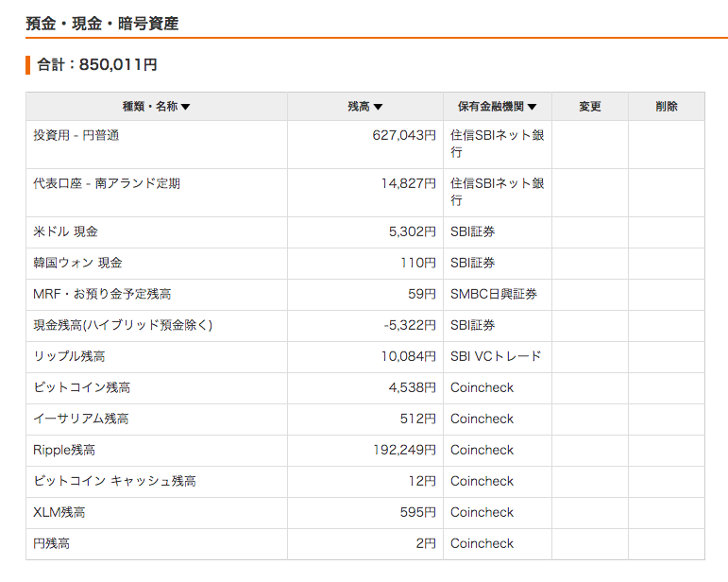Click the 59円 balance value
The image size is (728, 582).
point(422,294)
